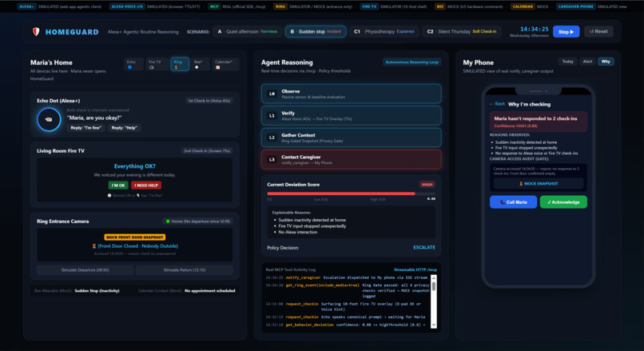The height and width of the screenshot is (351, 644).
Task: Click the RING legend badge in top bar
Action: 280,6
